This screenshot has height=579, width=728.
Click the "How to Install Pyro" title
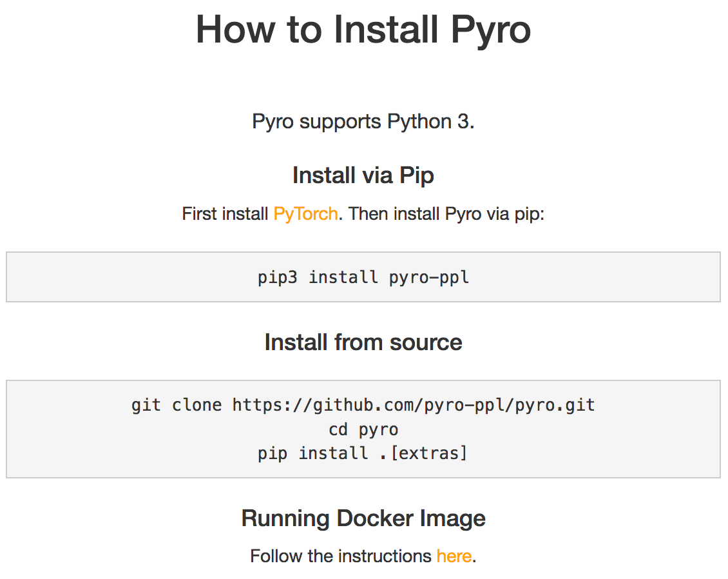(363, 30)
